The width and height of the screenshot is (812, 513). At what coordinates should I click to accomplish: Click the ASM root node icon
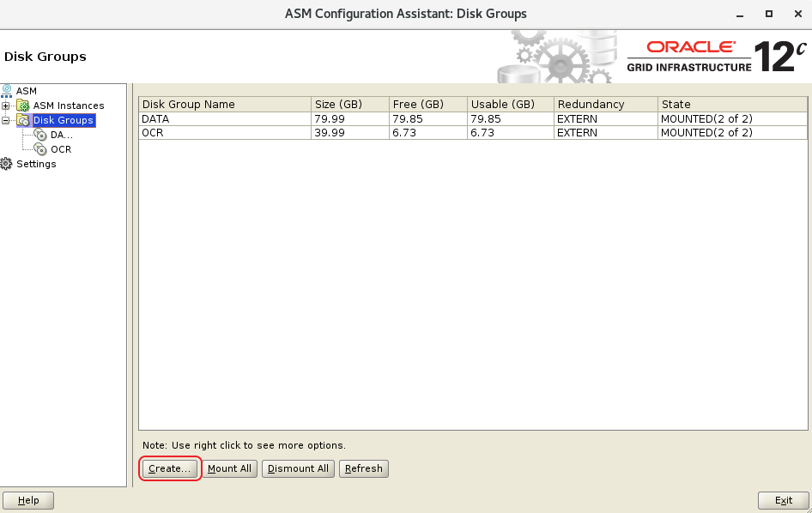click(8, 90)
